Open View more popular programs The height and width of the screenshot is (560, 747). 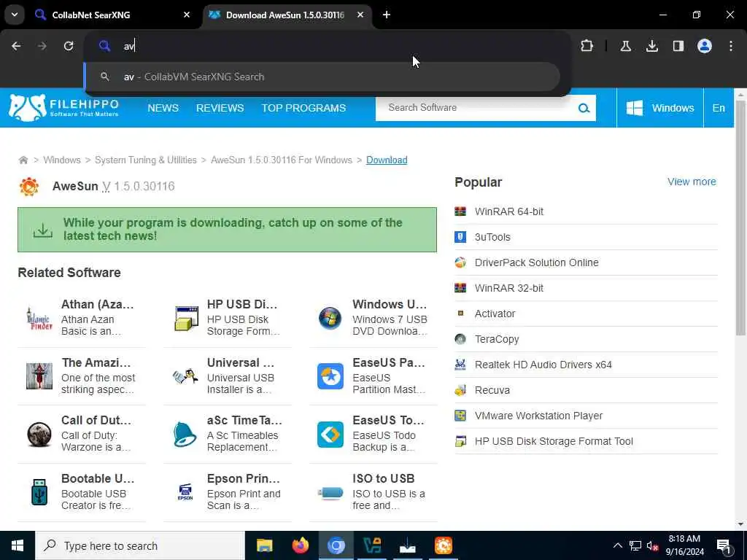pyautogui.click(x=692, y=182)
